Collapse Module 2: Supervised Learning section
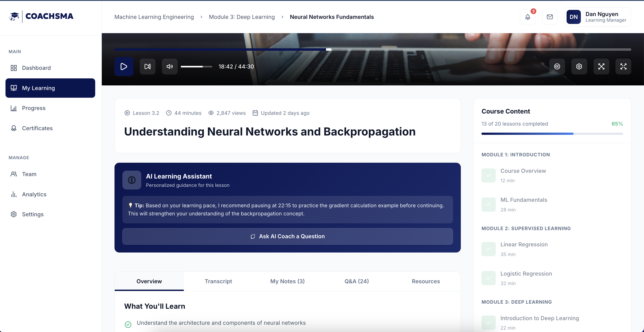644x332 pixels. (526, 228)
